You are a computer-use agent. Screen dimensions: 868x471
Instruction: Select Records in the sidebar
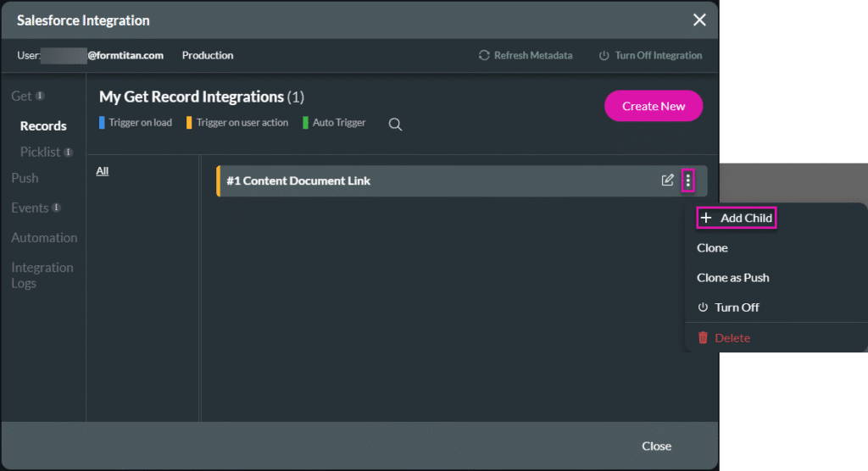pos(43,126)
